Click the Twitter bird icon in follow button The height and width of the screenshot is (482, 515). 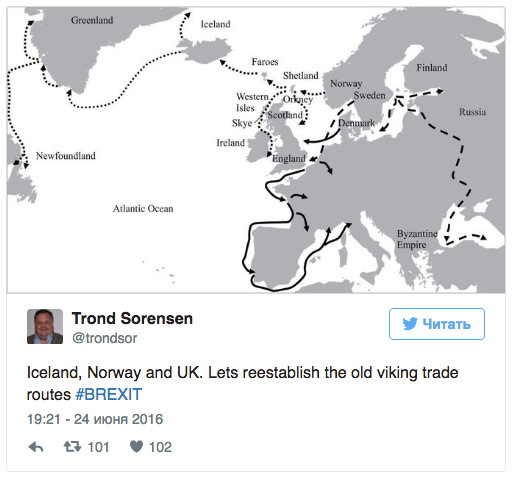410,324
